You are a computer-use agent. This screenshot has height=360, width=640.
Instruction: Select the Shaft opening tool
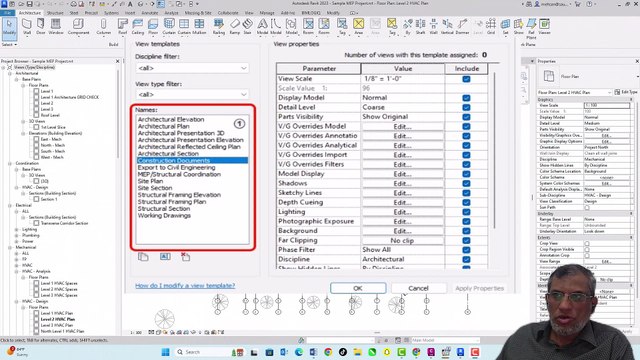[420, 27]
